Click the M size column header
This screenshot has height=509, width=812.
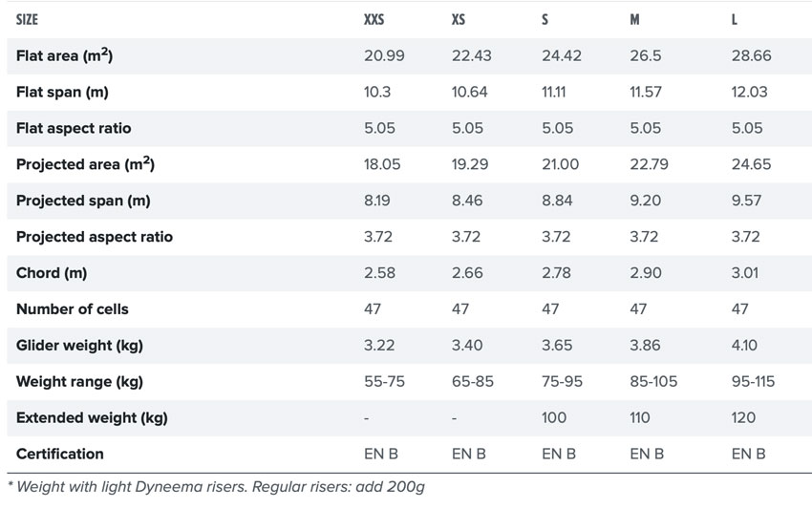pyautogui.click(x=634, y=20)
